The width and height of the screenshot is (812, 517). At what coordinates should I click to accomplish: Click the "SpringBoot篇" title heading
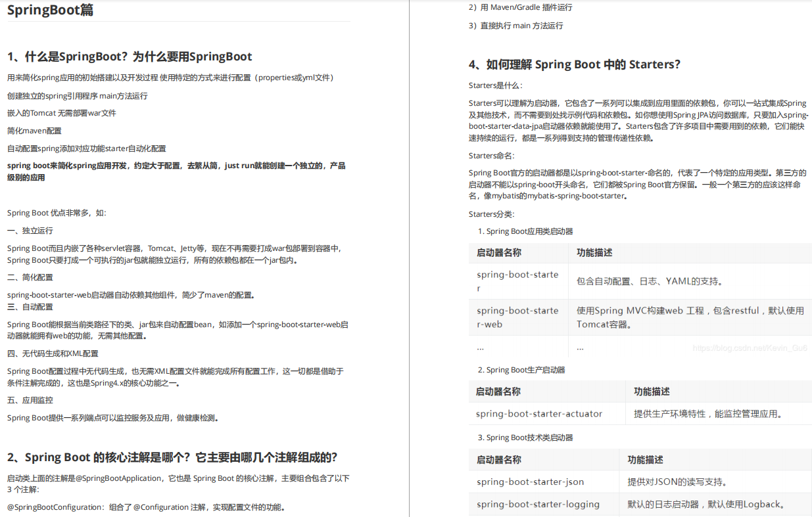click(x=50, y=10)
